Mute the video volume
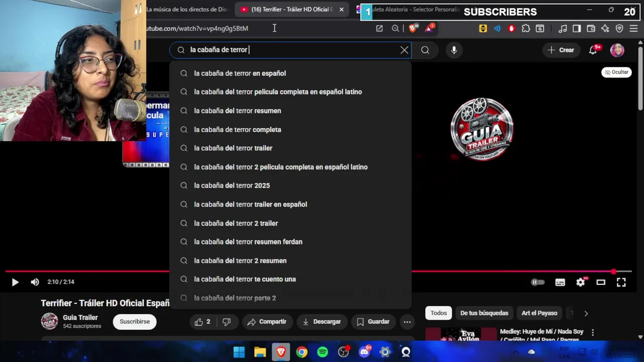This screenshot has height=362, width=644. coord(35,282)
